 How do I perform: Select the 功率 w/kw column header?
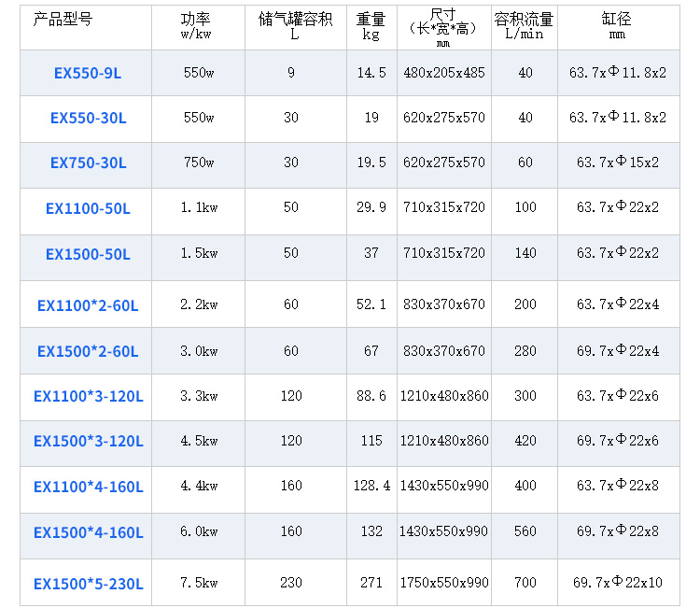[197, 27]
